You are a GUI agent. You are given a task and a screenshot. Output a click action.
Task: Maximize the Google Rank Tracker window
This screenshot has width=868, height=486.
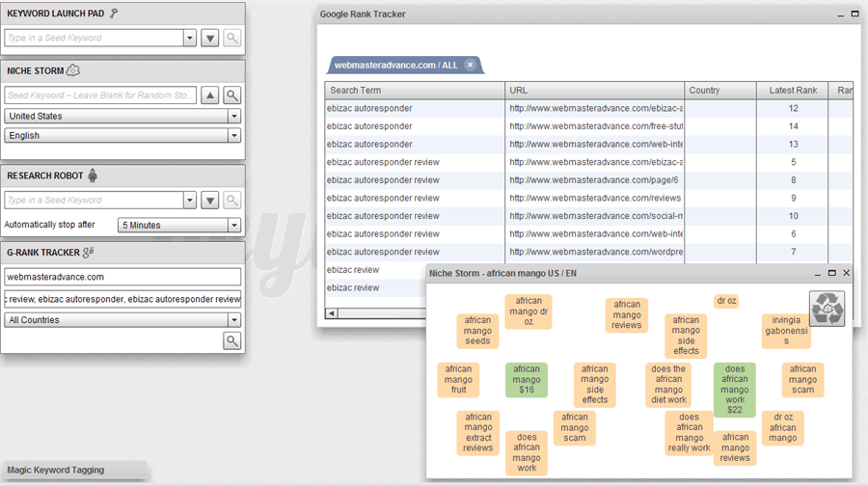tap(854, 13)
